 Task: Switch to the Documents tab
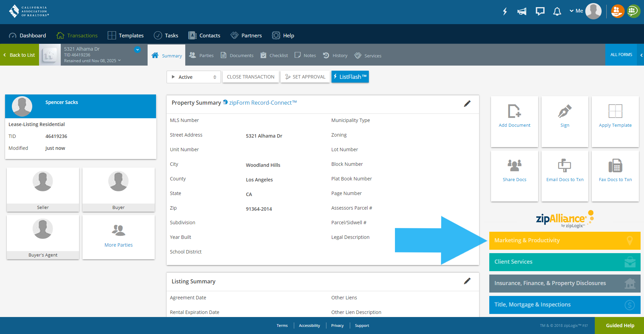tap(237, 55)
